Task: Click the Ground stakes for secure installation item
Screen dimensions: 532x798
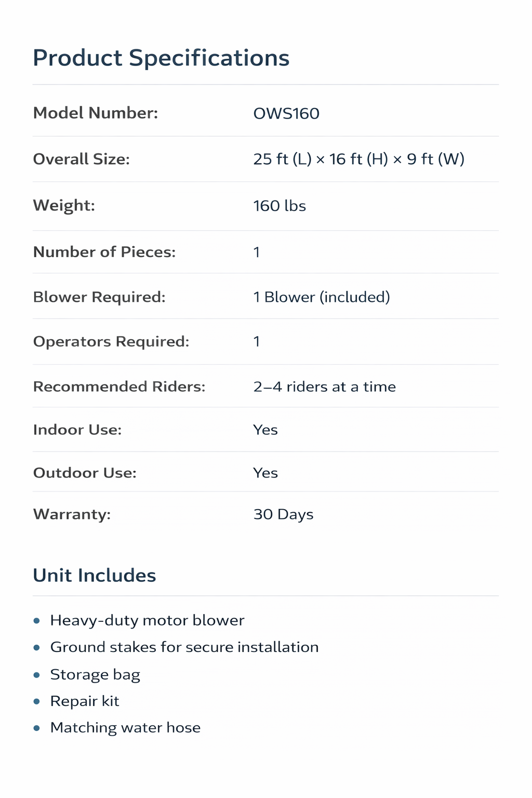Action: [x=184, y=647]
